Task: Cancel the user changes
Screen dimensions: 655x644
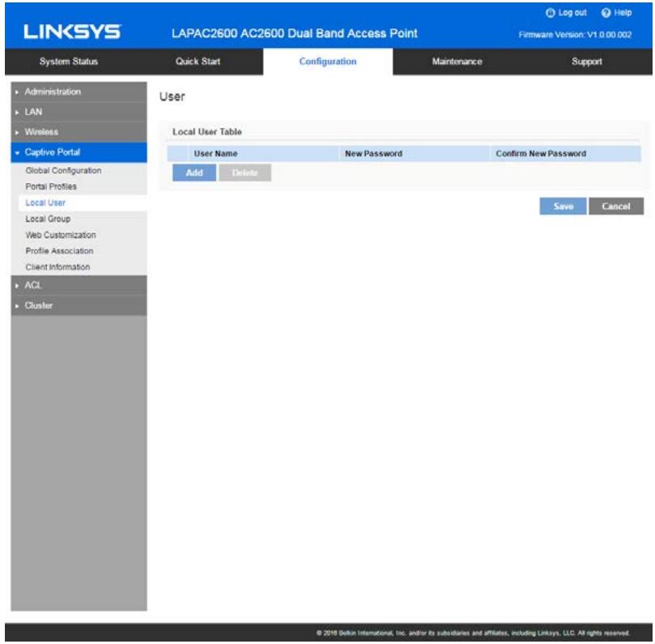Action: pyautogui.click(x=616, y=206)
